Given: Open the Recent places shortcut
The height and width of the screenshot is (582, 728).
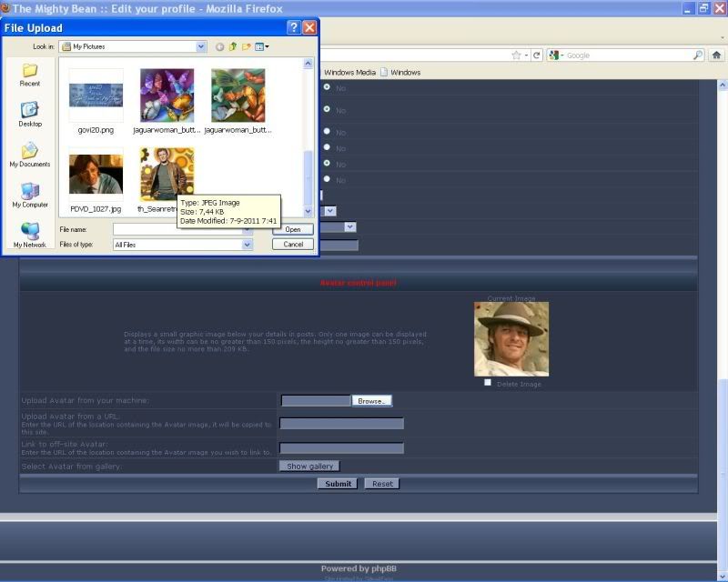Looking at the screenshot, I should 30,75.
